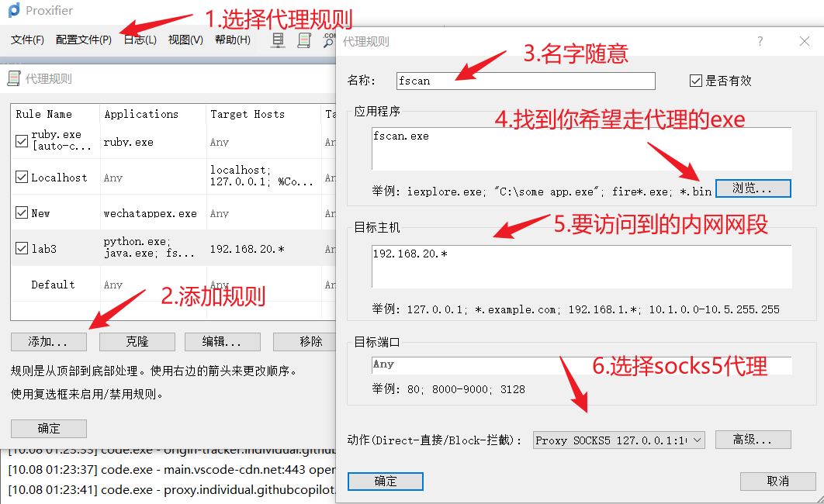This screenshot has height=504, width=824.
Task: Click the 添加... button to add rule
Action: point(49,342)
